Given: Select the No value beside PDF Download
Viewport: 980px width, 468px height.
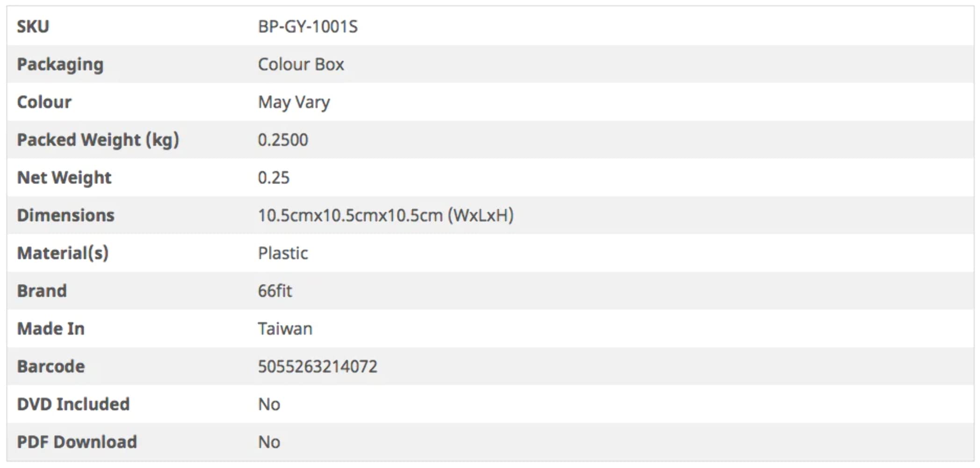Looking at the screenshot, I should (x=269, y=442).
